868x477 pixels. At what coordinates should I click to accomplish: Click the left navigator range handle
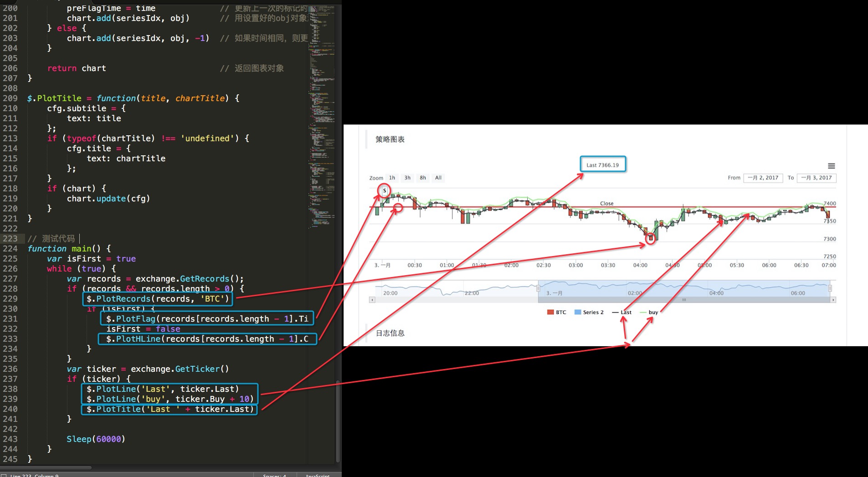(538, 288)
